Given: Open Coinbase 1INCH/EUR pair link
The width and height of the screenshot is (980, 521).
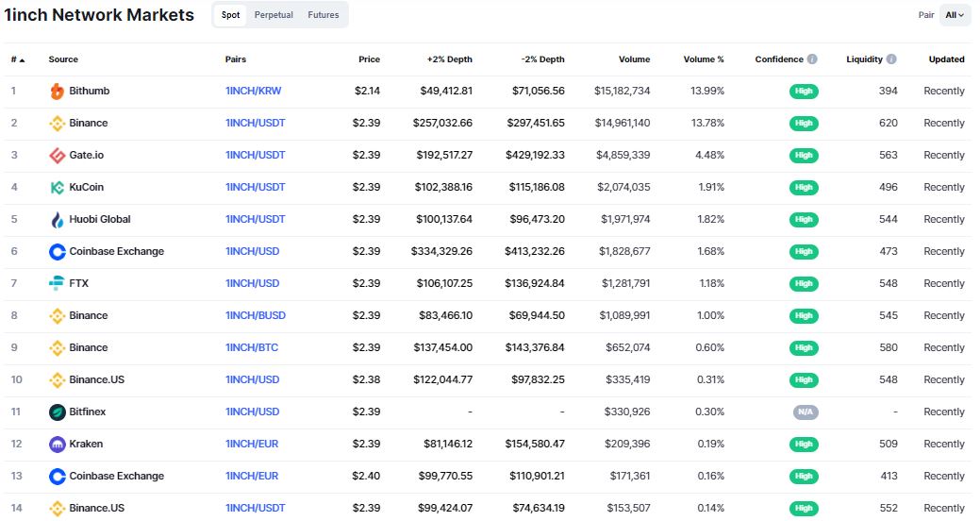Looking at the screenshot, I should coord(252,476).
